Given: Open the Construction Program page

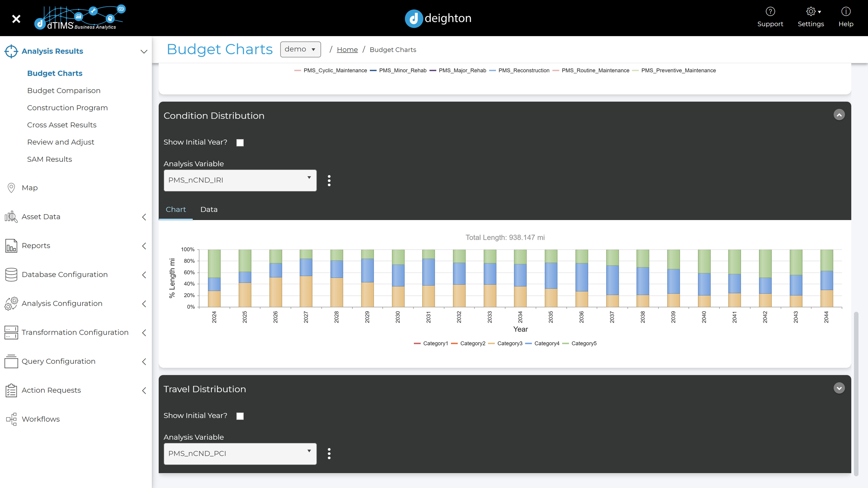Looking at the screenshot, I should pos(67,108).
